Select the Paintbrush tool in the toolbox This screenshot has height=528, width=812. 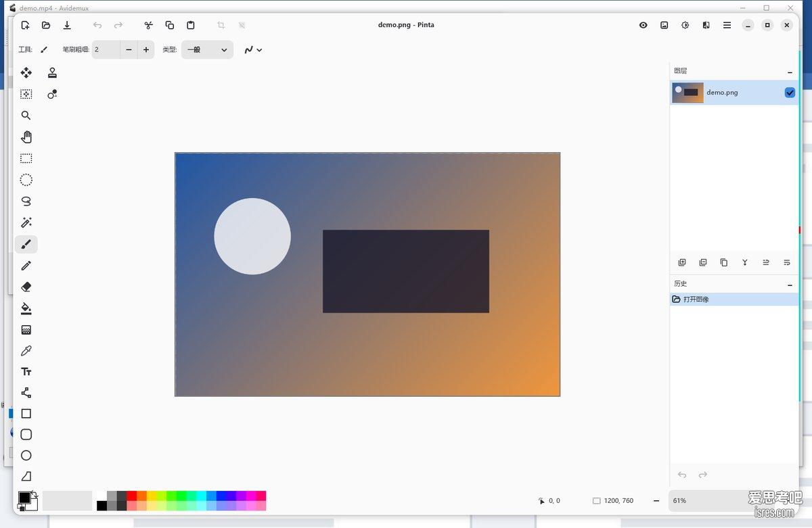[26, 244]
